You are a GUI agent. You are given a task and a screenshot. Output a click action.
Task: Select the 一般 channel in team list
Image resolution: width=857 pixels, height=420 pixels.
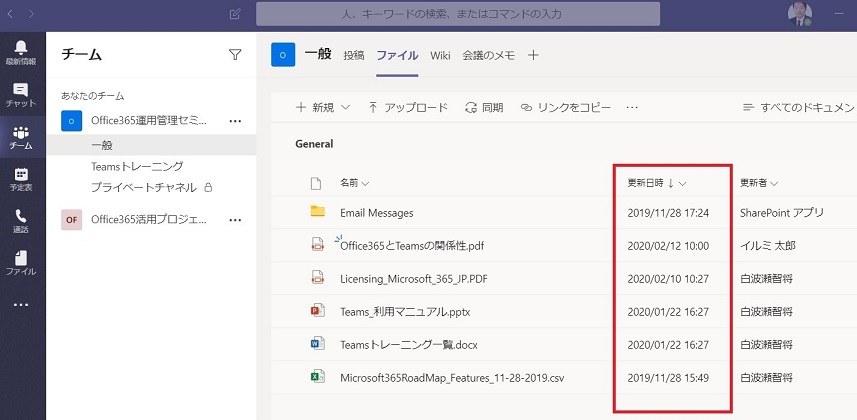[151, 145]
